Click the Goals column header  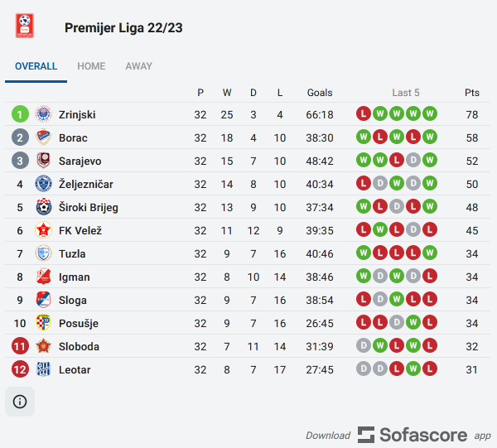coord(320,93)
